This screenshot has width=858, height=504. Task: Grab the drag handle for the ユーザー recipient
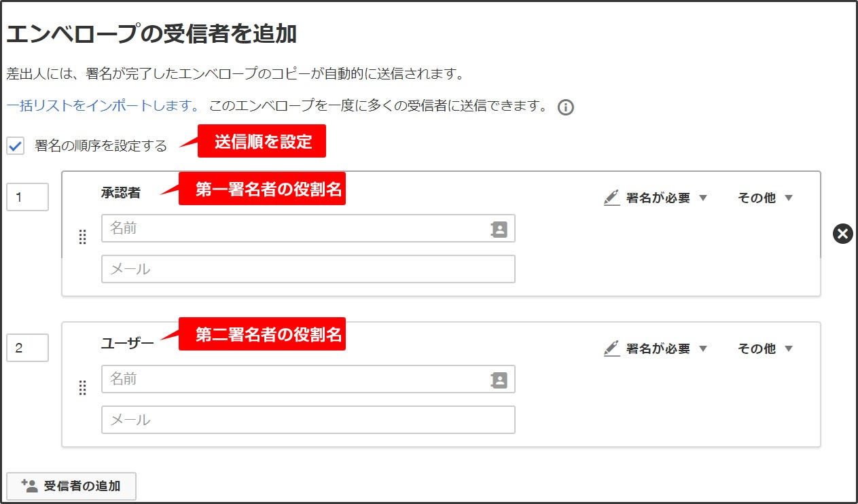83,388
